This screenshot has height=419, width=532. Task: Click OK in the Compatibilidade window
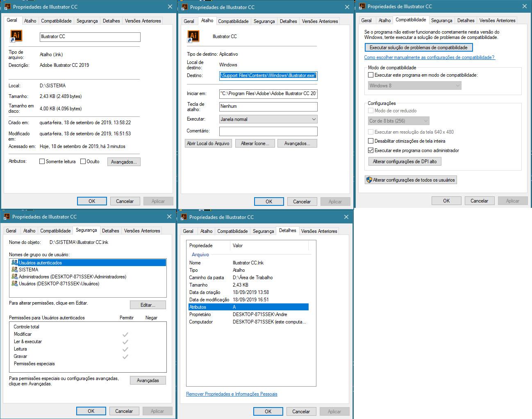pyautogui.click(x=446, y=201)
